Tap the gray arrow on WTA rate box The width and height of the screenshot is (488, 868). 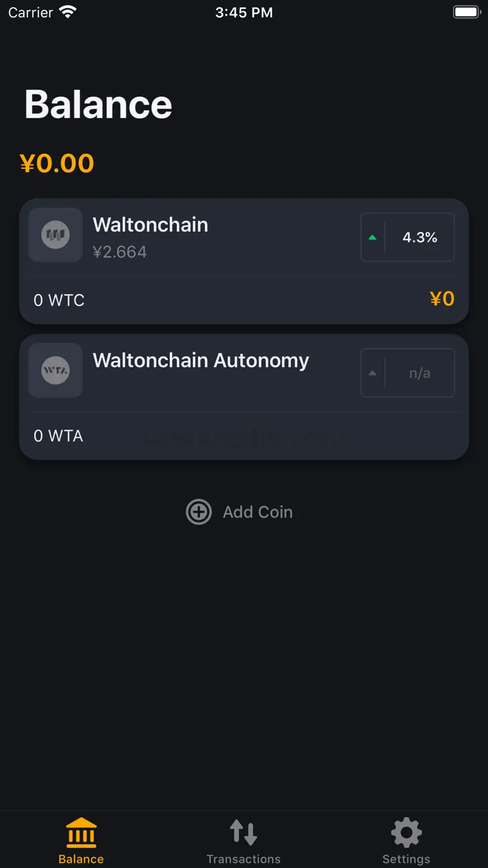coord(373,373)
